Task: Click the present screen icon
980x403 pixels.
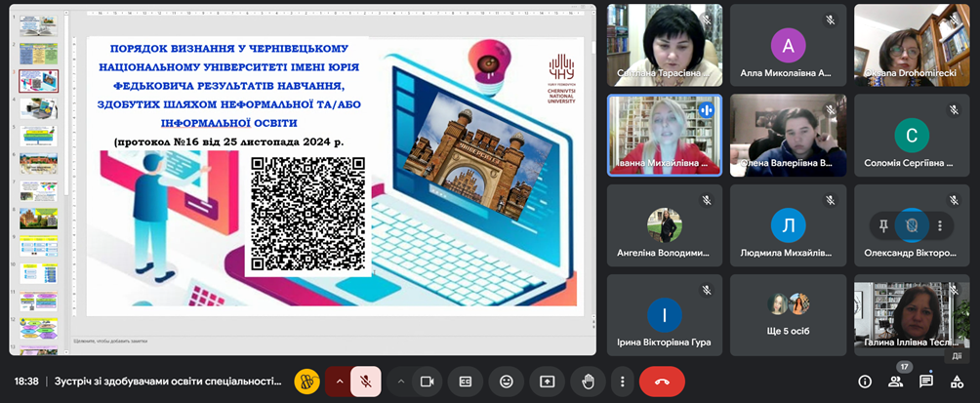Action: [x=547, y=382]
